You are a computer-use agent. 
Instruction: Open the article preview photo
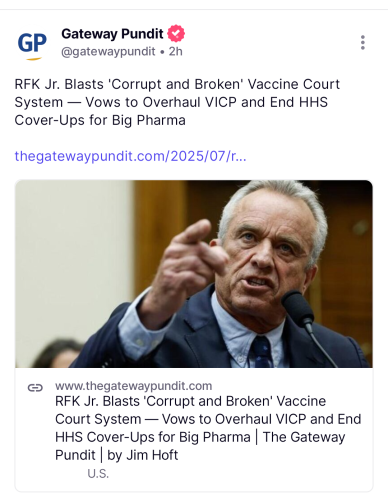194,274
